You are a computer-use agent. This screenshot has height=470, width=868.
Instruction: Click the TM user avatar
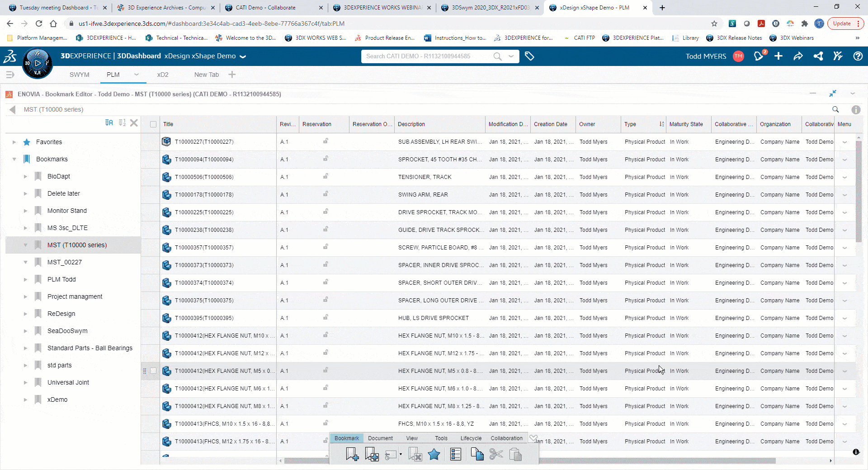pyautogui.click(x=738, y=56)
